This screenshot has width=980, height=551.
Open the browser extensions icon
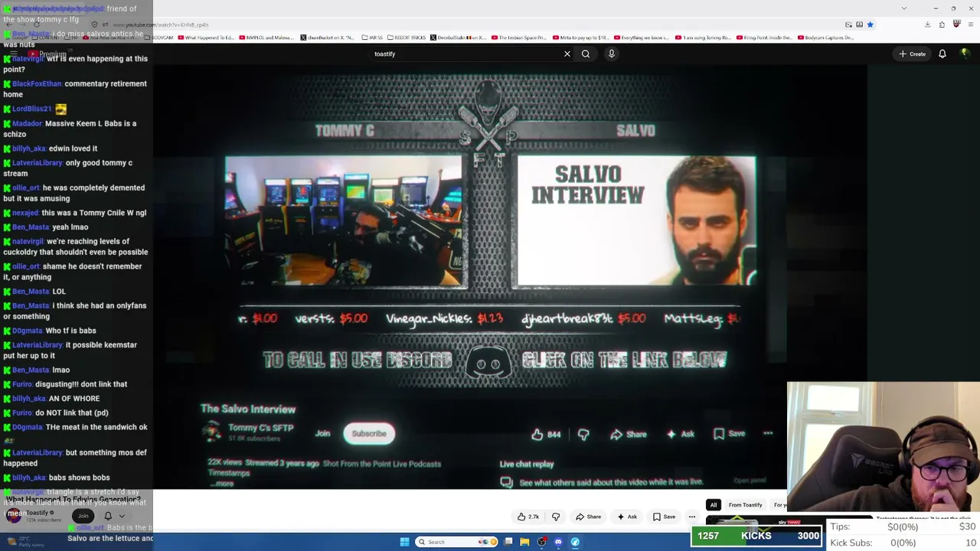(942, 24)
